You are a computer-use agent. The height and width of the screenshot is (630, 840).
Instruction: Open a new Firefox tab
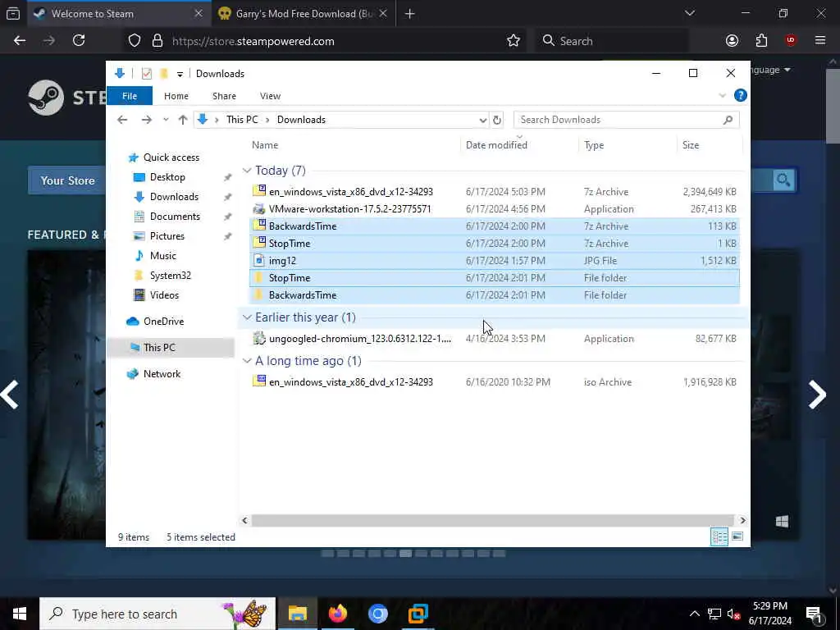point(410,14)
